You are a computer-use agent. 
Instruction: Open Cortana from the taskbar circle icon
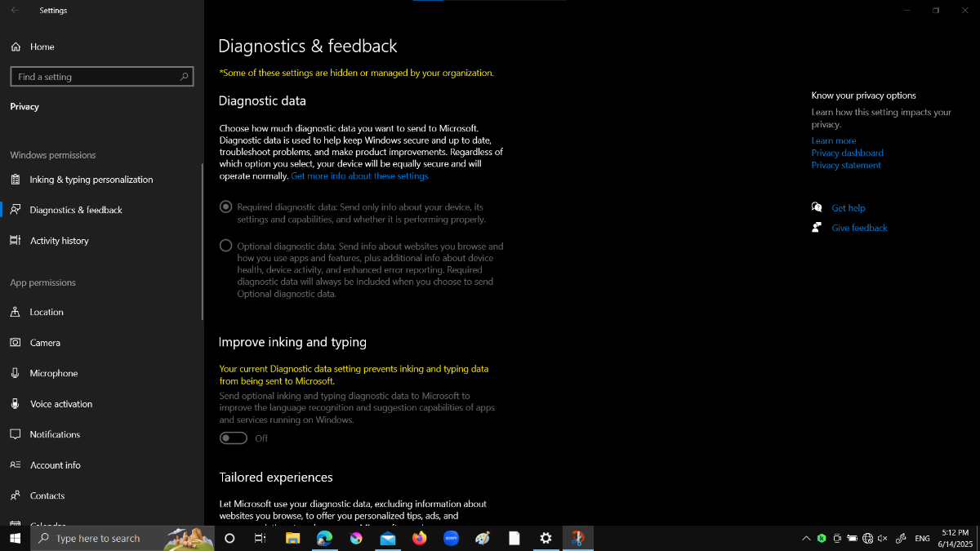tap(229, 539)
